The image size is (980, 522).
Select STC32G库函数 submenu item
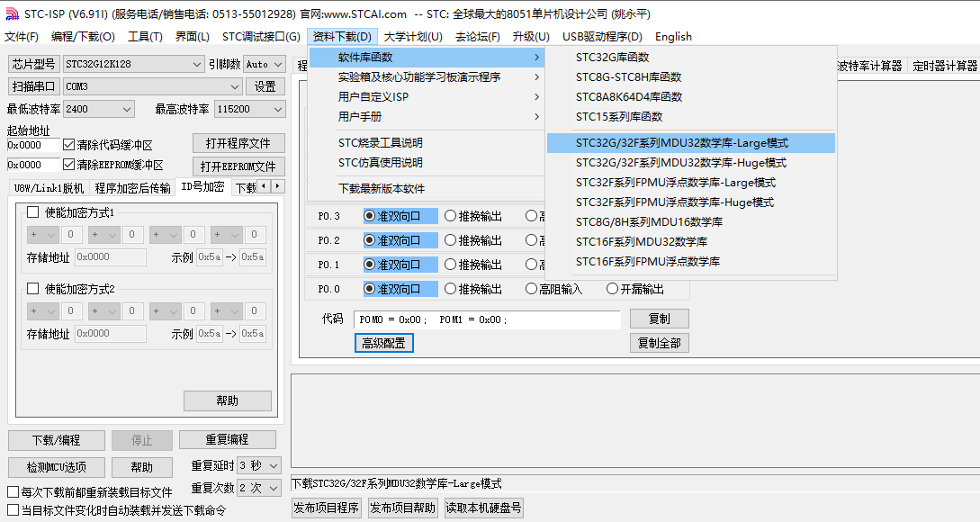[x=690, y=58]
